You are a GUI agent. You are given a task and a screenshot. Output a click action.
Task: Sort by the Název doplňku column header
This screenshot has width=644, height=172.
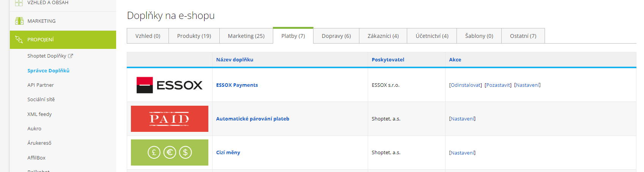[235, 59]
